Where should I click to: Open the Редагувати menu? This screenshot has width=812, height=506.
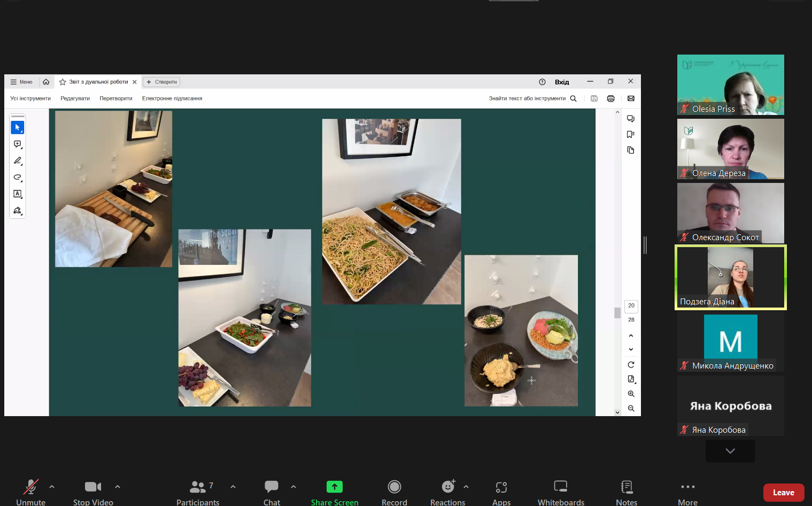[75, 98]
